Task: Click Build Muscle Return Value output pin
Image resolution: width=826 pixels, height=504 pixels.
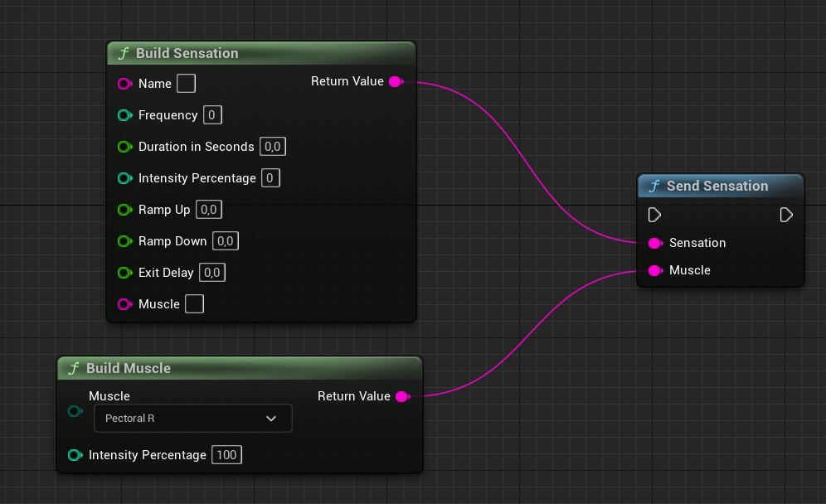Action: point(402,396)
